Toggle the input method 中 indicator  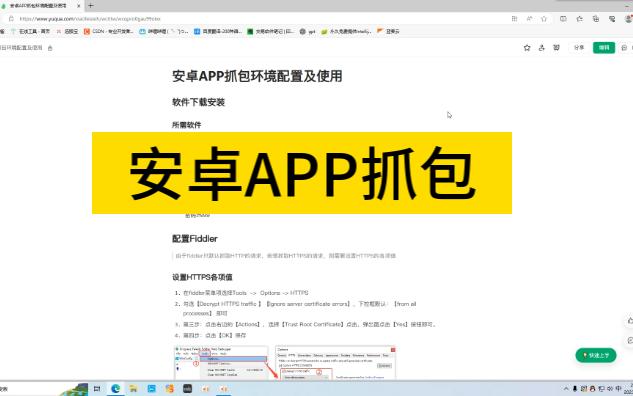coord(618,389)
